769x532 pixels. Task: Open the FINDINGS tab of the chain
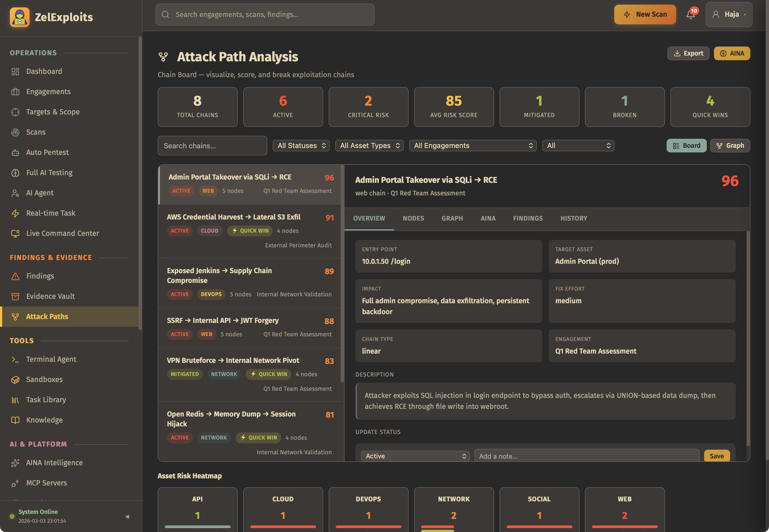527,218
